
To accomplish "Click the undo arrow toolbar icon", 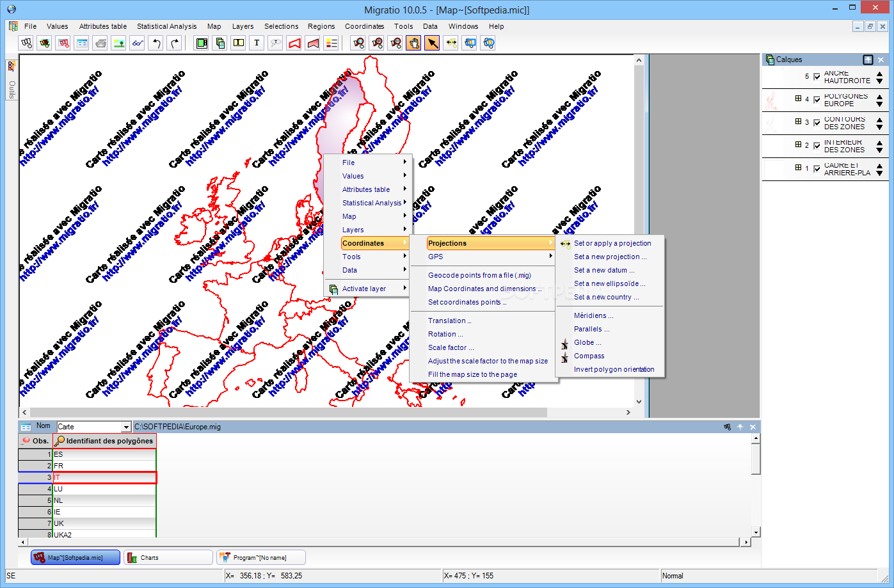I will tap(156, 43).
